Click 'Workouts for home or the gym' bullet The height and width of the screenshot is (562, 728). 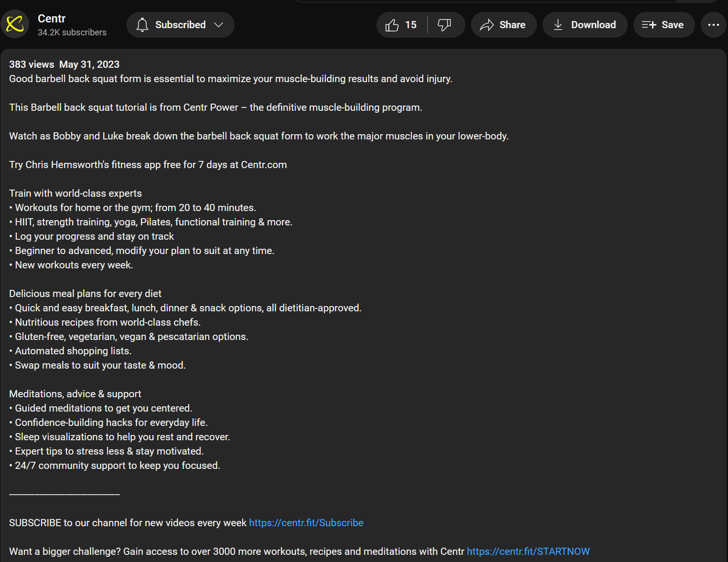point(133,208)
